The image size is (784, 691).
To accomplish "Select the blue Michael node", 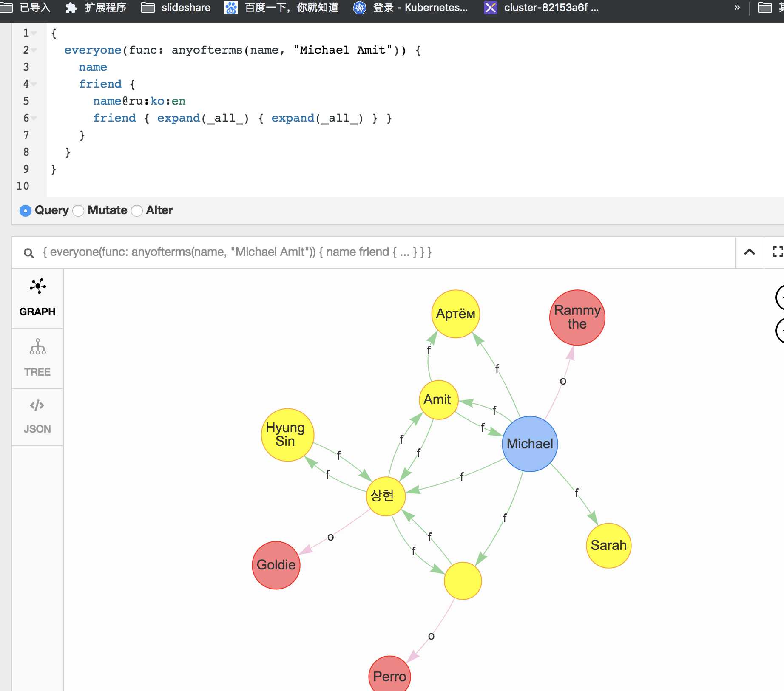I will click(530, 444).
